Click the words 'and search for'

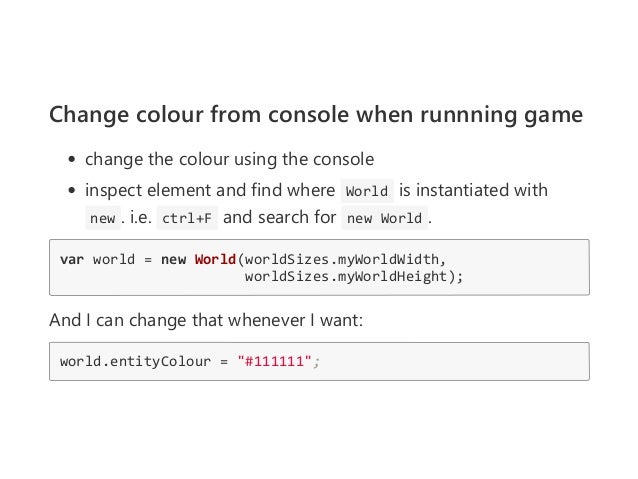point(280,217)
